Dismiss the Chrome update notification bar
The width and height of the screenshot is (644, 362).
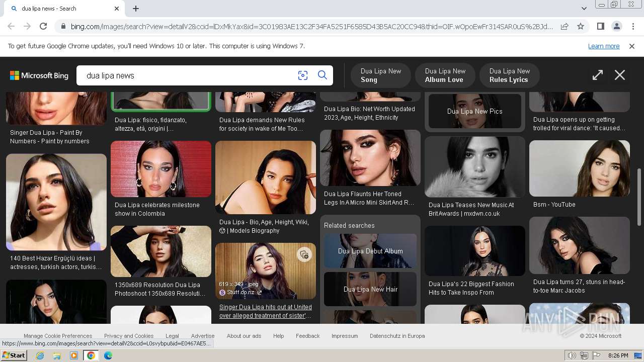tap(632, 46)
